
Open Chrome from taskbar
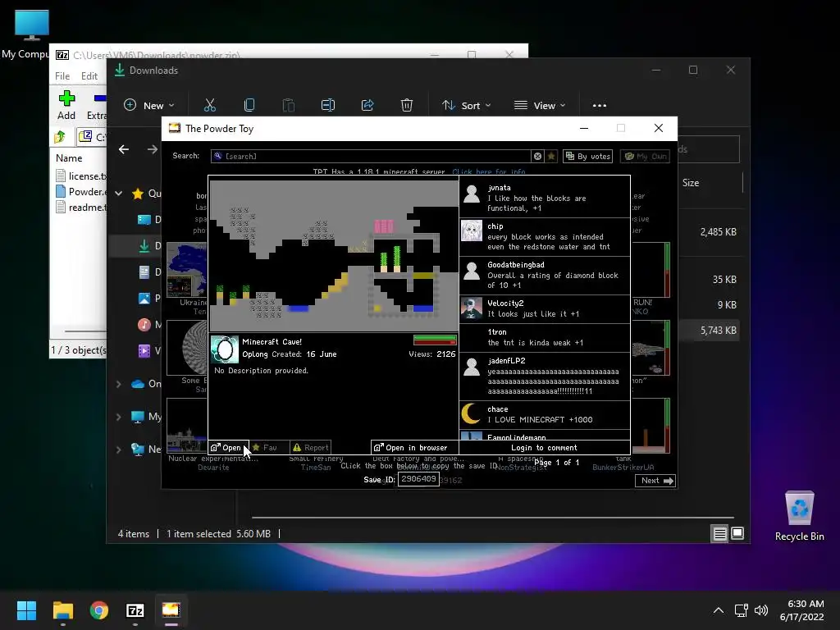(x=99, y=610)
